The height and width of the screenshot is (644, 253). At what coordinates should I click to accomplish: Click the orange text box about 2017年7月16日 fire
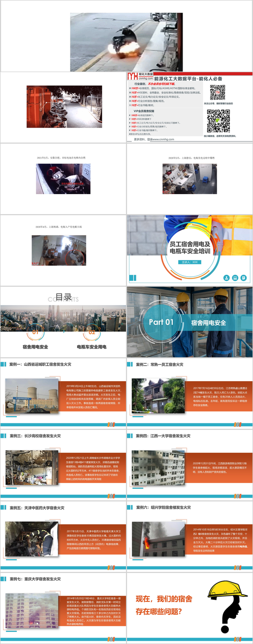point(219,396)
